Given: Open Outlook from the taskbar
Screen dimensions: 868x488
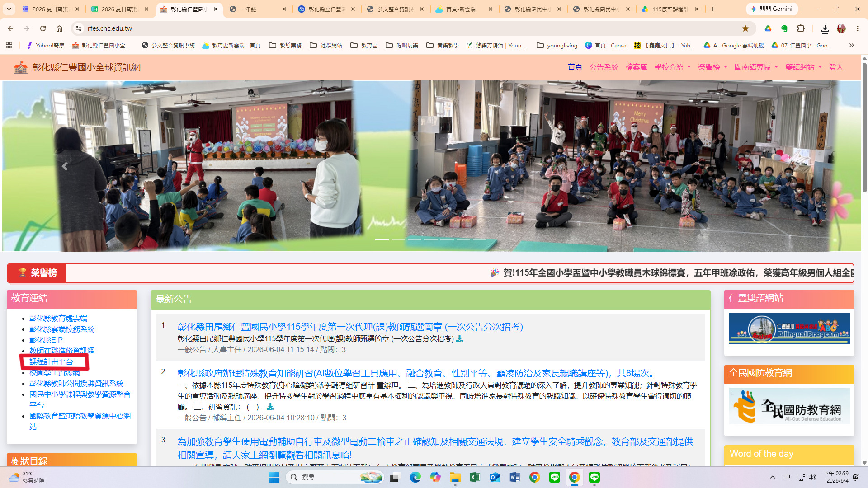Looking at the screenshot, I should pos(495,477).
